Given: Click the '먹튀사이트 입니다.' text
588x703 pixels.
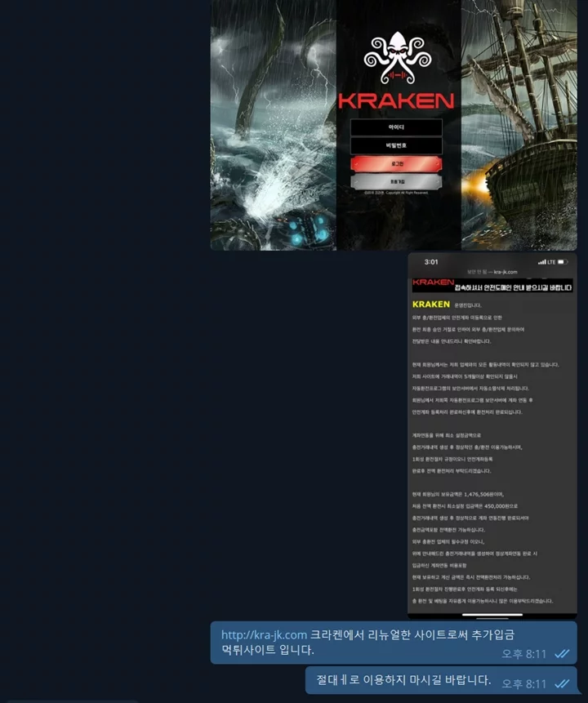Looking at the screenshot, I should pos(268,650).
